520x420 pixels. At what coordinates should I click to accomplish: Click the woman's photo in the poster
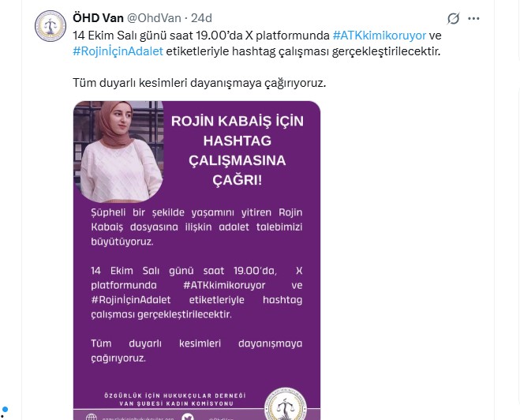[118, 152]
